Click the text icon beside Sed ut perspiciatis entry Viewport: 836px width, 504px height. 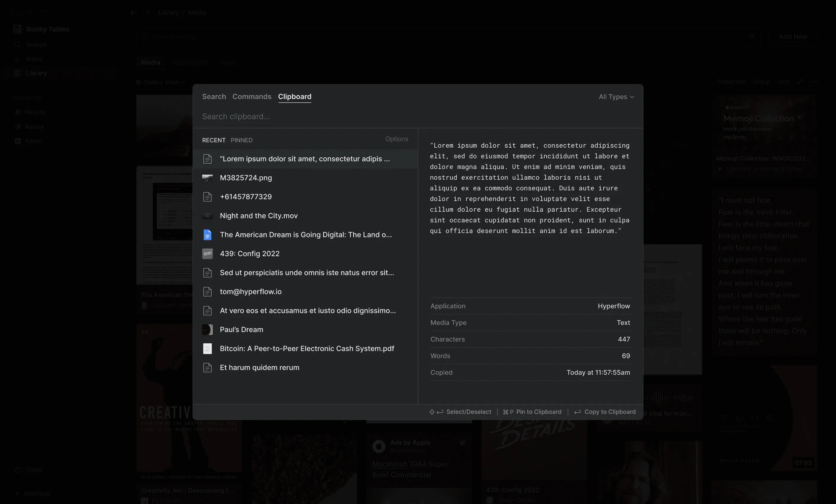(x=207, y=273)
